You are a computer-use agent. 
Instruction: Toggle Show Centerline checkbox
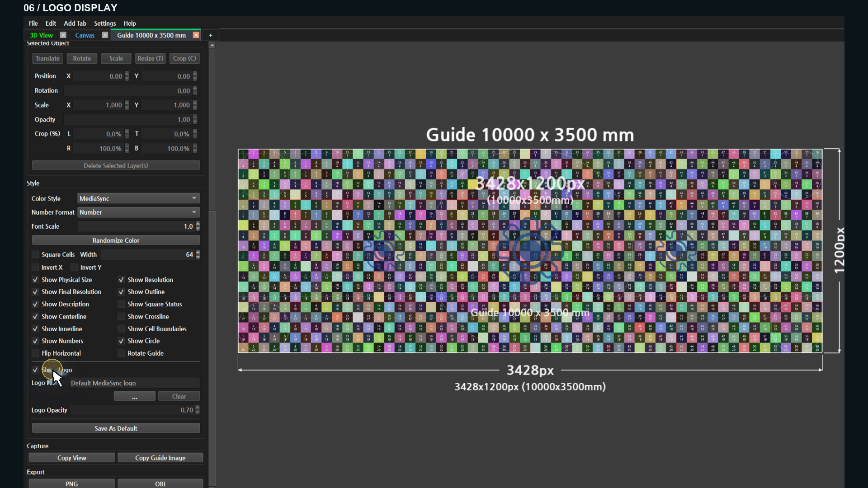click(35, 317)
